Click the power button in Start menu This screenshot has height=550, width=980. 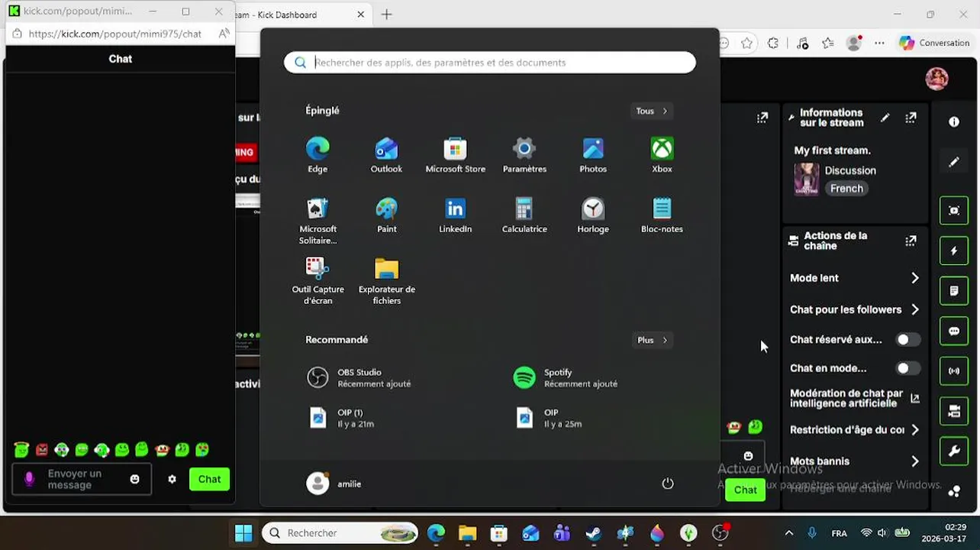coord(668,484)
